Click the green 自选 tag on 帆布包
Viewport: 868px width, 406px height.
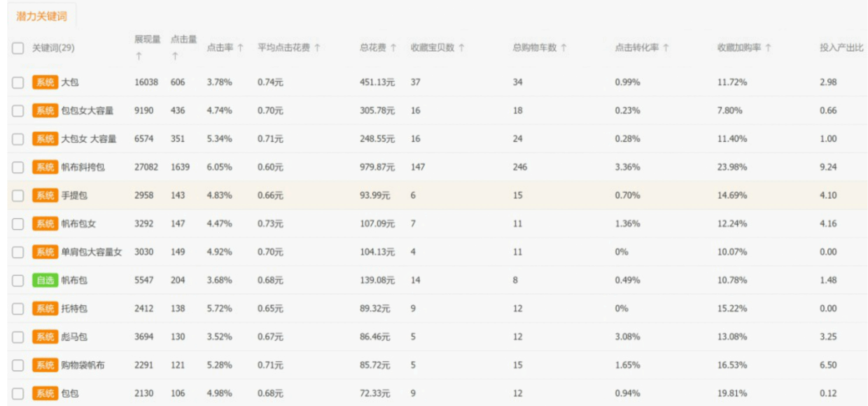pyautogui.click(x=45, y=280)
